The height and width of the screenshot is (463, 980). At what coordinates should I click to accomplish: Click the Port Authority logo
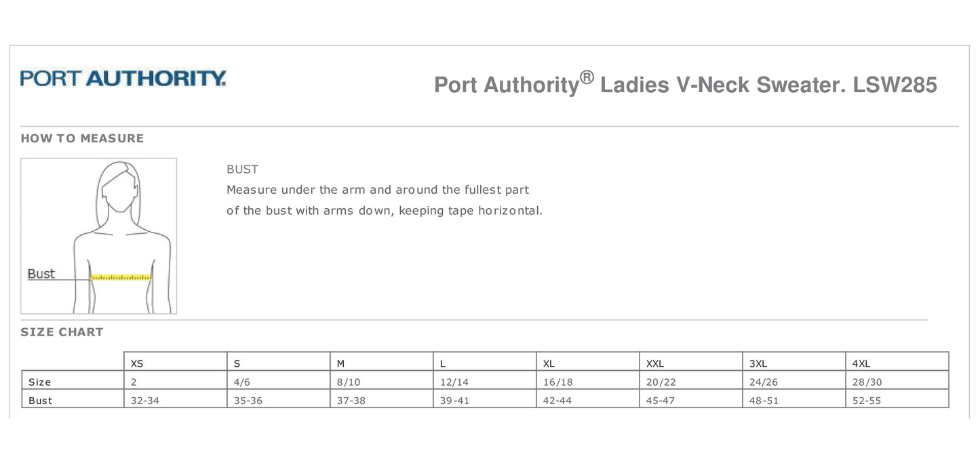tap(123, 79)
